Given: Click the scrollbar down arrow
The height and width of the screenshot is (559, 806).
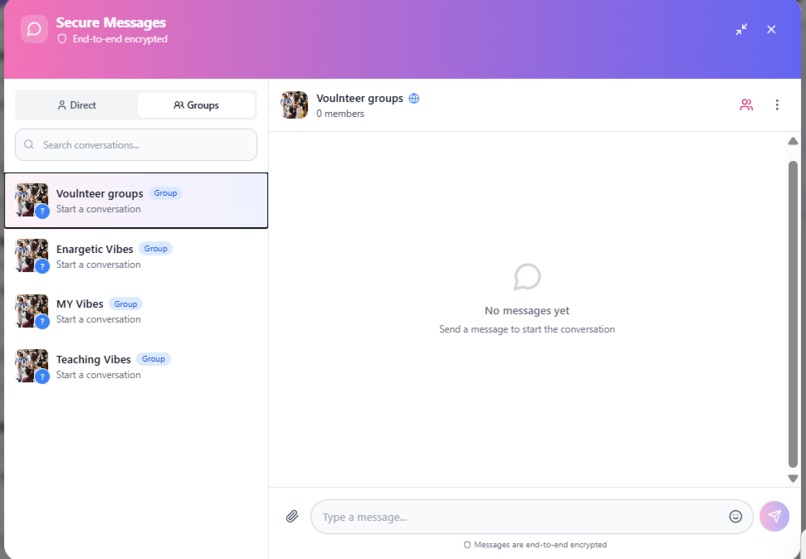Looking at the screenshot, I should tap(793, 478).
